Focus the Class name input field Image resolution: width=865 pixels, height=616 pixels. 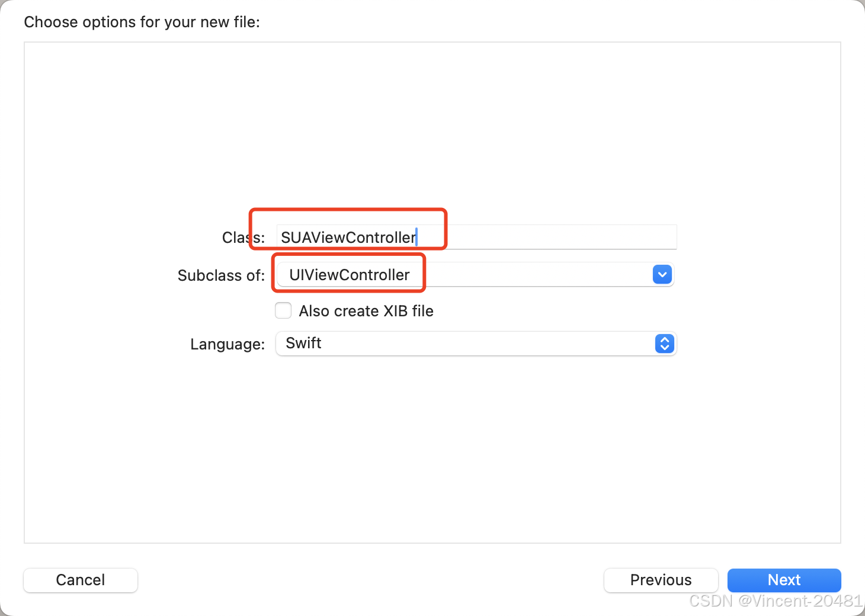point(476,238)
